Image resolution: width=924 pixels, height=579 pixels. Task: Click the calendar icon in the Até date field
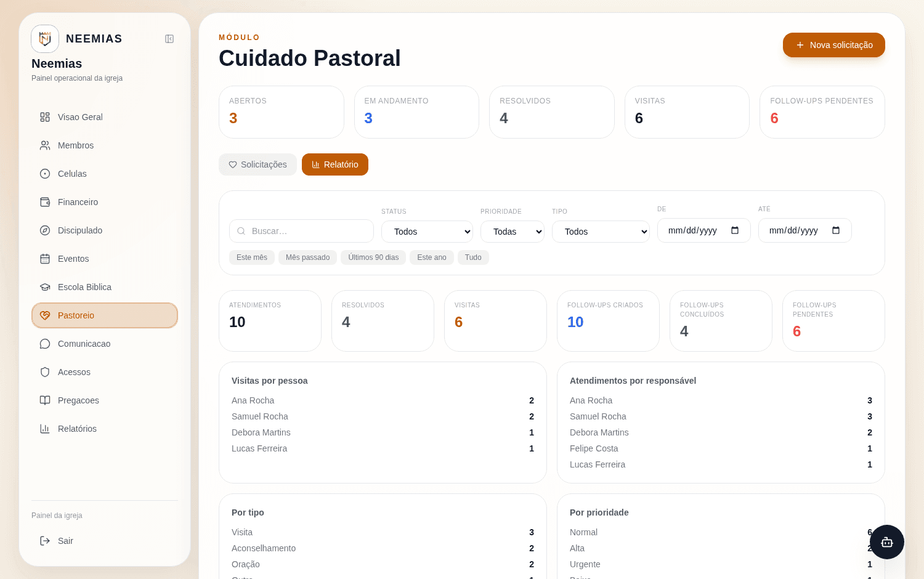click(x=836, y=230)
